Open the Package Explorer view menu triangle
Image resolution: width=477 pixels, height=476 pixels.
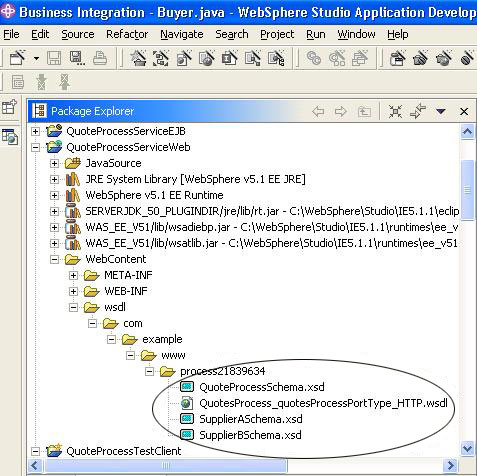[441, 111]
